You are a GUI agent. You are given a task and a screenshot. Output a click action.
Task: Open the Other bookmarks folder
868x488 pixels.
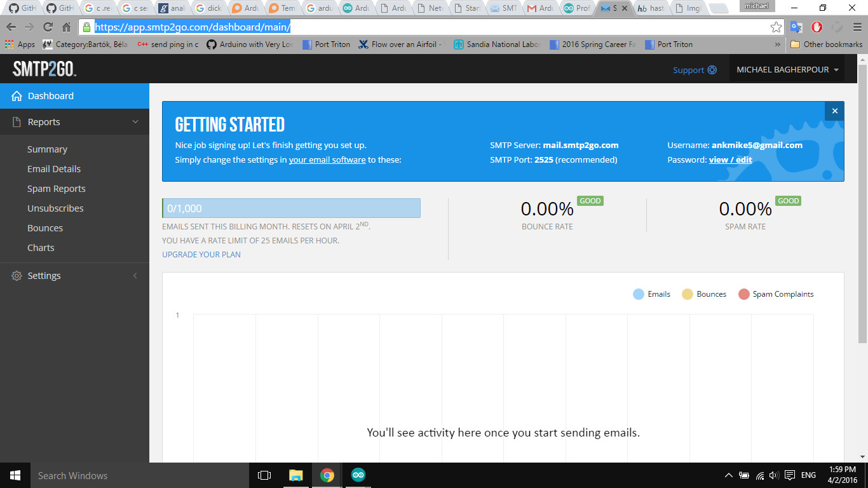tap(826, 44)
